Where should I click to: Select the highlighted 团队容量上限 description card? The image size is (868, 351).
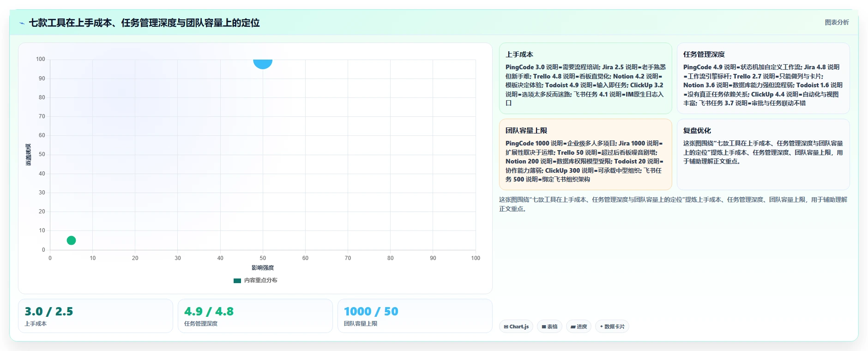click(585, 155)
